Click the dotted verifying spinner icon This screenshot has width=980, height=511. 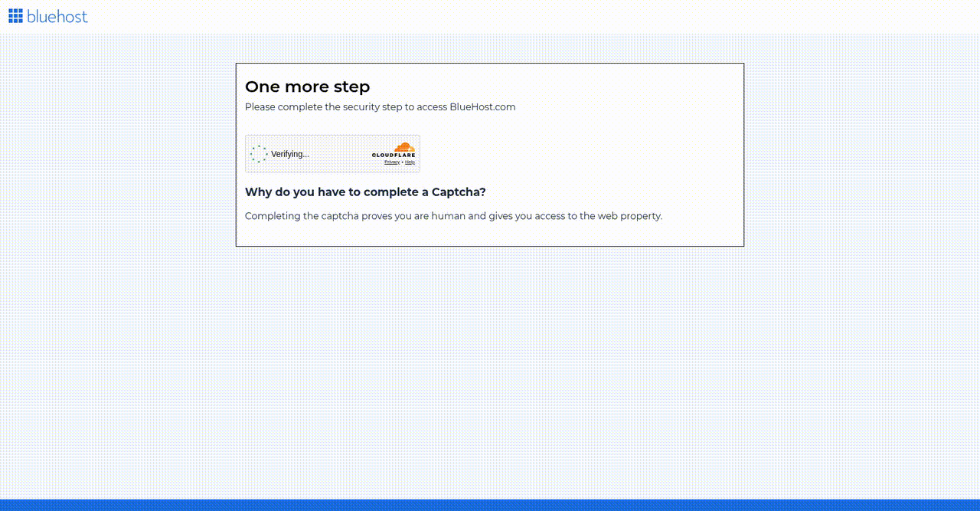pos(259,154)
